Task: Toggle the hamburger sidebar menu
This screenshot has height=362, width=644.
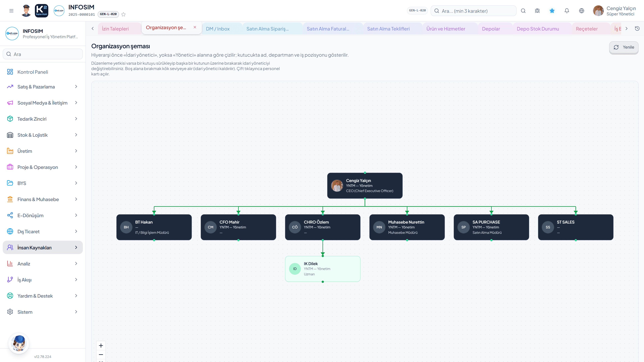Action: [11, 11]
